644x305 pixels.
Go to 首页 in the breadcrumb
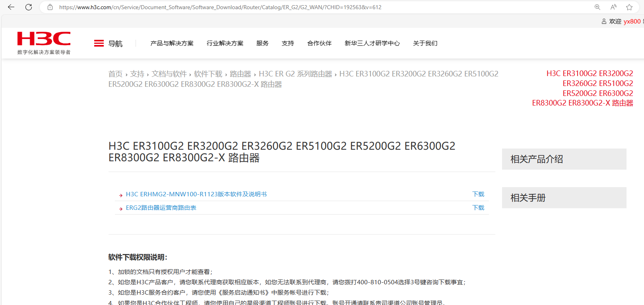pyautogui.click(x=115, y=74)
